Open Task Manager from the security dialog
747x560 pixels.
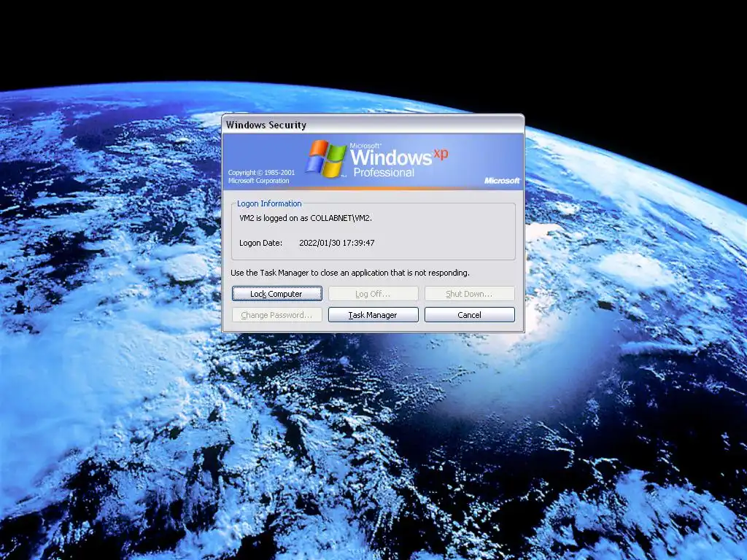point(373,315)
